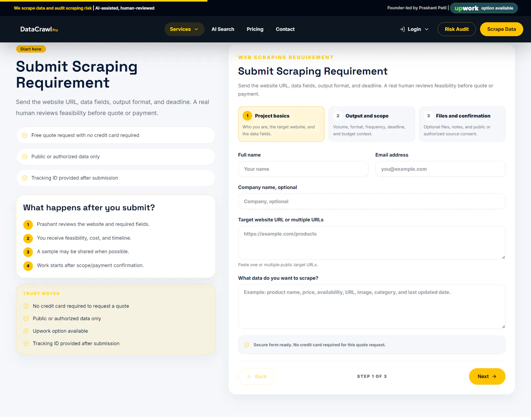This screenshot has width=531, height=420.
Task: Click the 'What data do you want to scrape' textarea
Action: point(372,306)
